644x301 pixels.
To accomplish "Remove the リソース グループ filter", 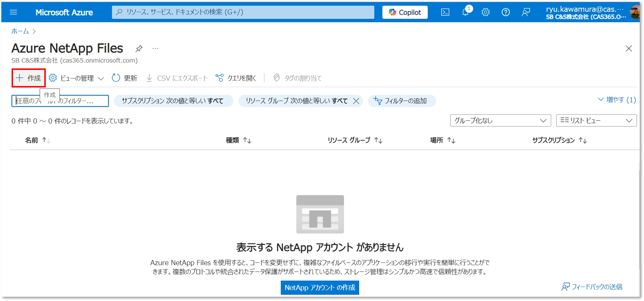I will 356,101.
